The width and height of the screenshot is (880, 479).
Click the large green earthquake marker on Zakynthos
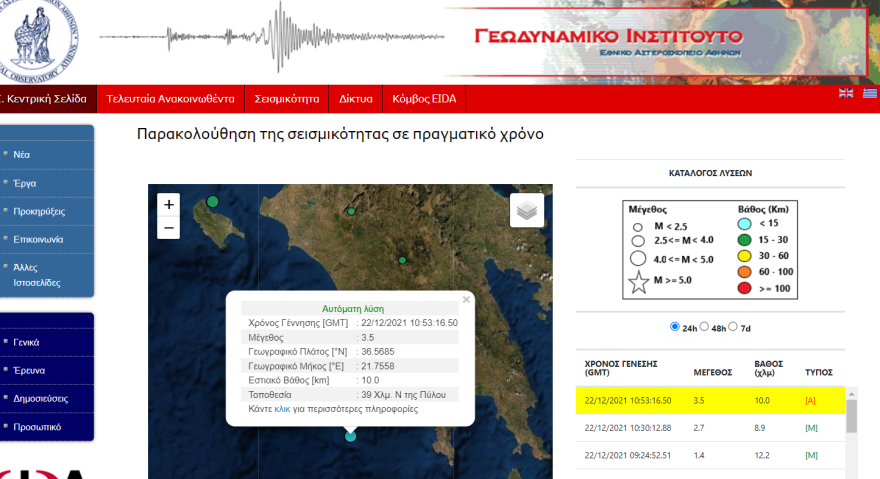pos(212,202)
